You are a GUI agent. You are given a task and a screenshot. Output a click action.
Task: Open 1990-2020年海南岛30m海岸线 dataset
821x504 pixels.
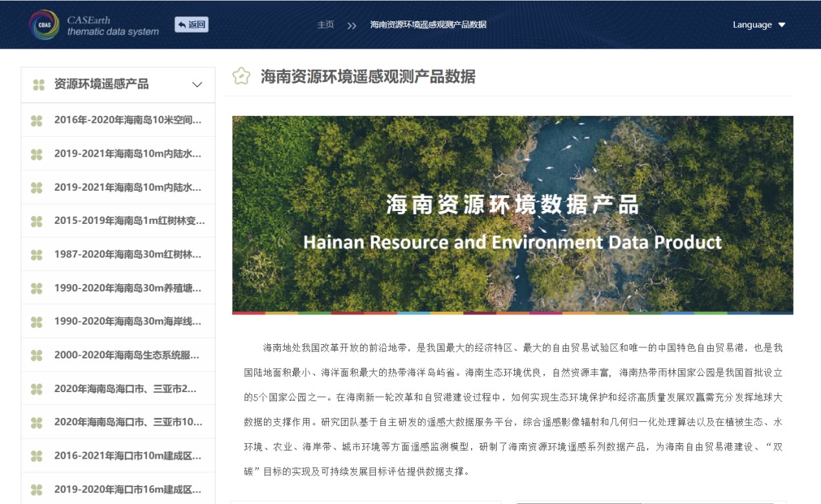click(127, 322)
